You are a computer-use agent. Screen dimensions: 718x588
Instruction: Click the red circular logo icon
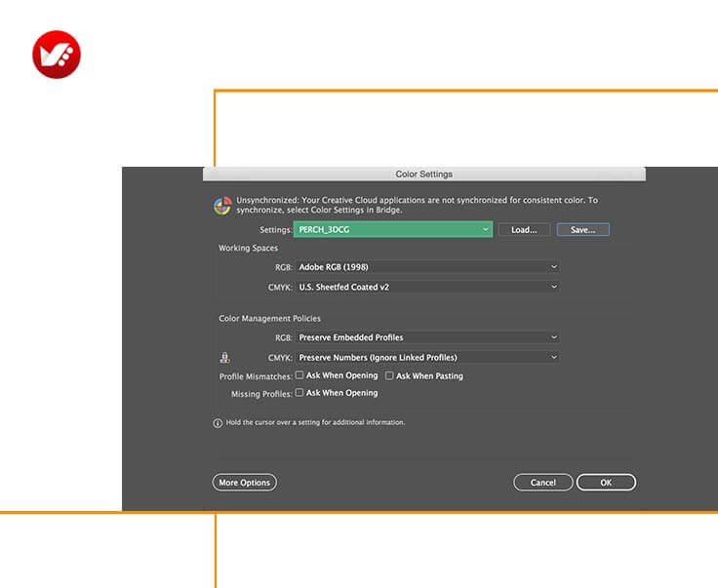(57, 55)
